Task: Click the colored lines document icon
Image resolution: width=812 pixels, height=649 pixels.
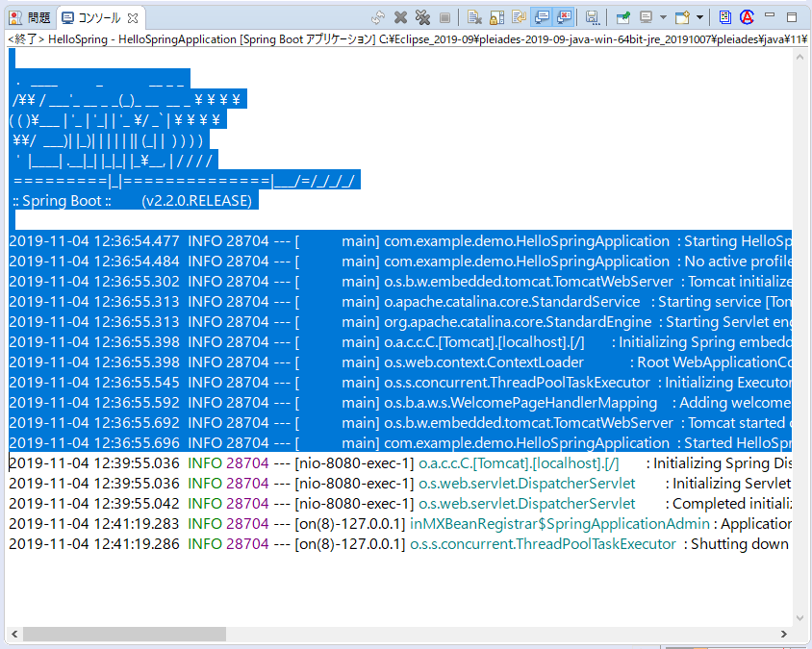Action: tap(725, 17)
